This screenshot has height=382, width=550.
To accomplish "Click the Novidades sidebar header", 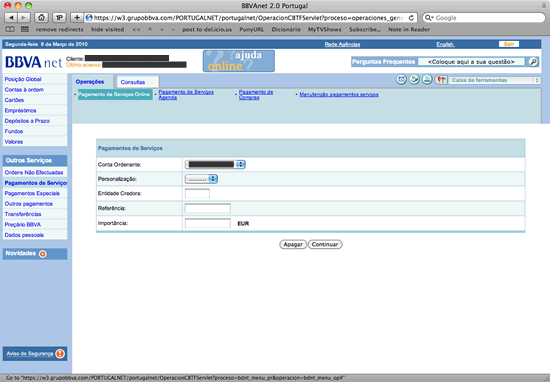I will (x=35, y=254).
